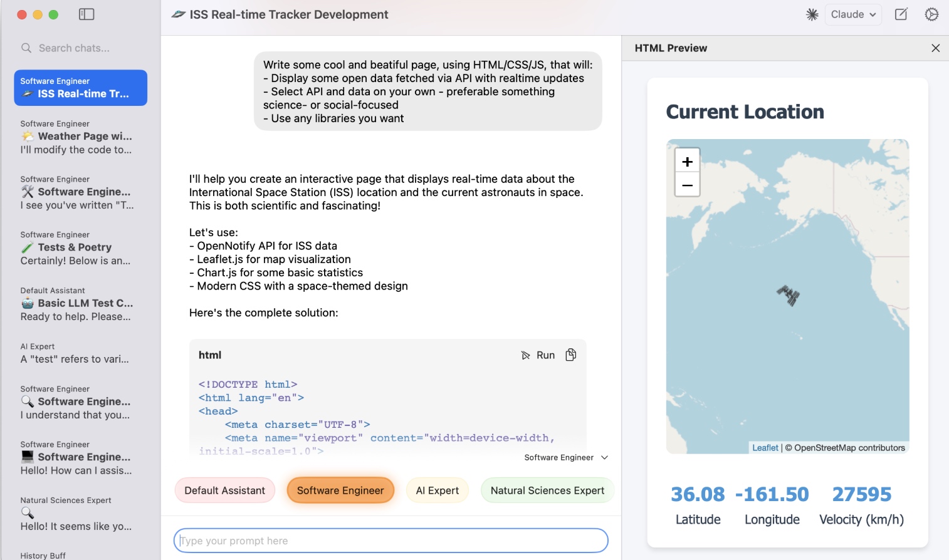The height and width of the screenshot is (560, 949).
Task: Click the asterisk model icon beside Claude
Action: pos(812,14)
